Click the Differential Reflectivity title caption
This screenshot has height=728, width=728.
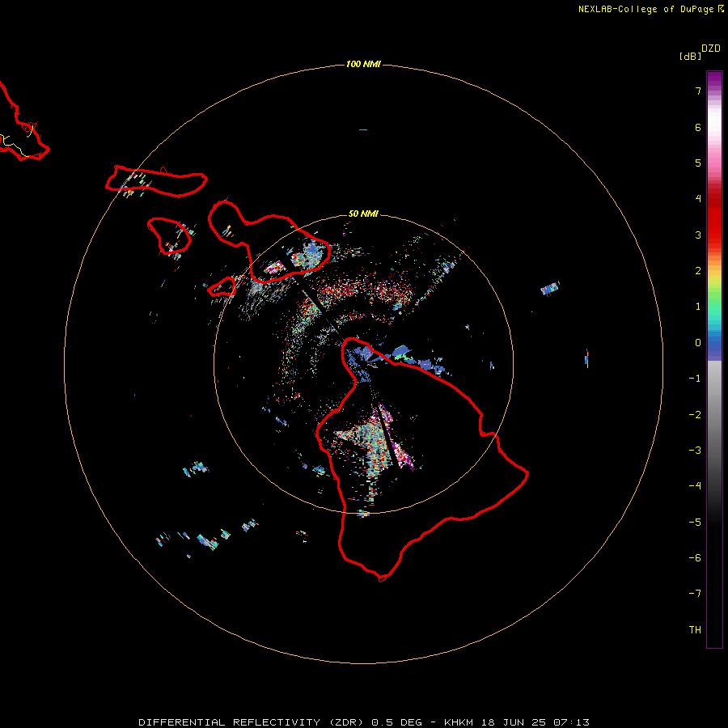tap(364, 722)
